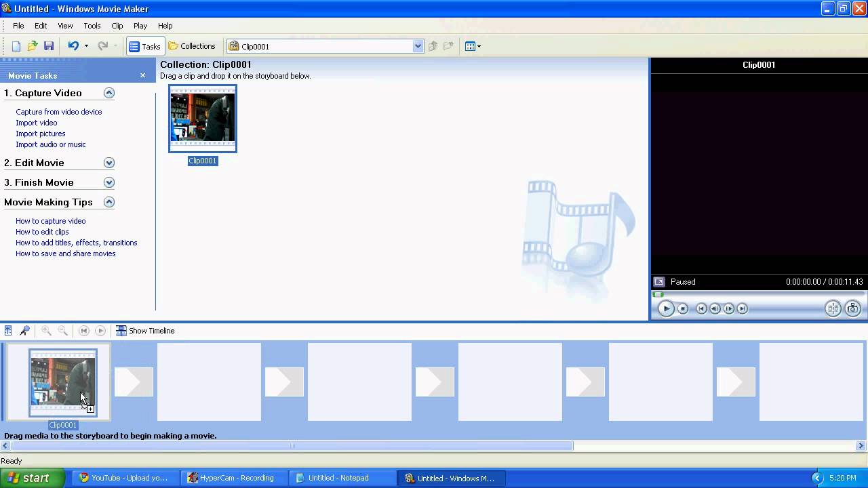868x488 pixels.
Task: Create a new project with the toolbar icon
Action: click(16, 46)
